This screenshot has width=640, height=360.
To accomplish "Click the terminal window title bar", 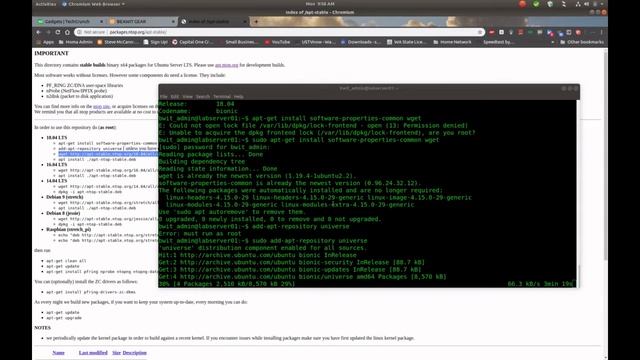I will click(369, 88).
